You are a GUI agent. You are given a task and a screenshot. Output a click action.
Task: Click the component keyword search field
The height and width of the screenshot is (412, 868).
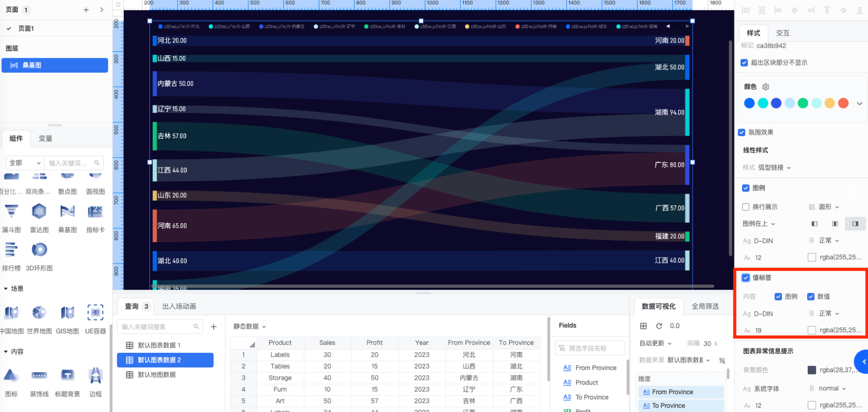[x=74, y=163]
